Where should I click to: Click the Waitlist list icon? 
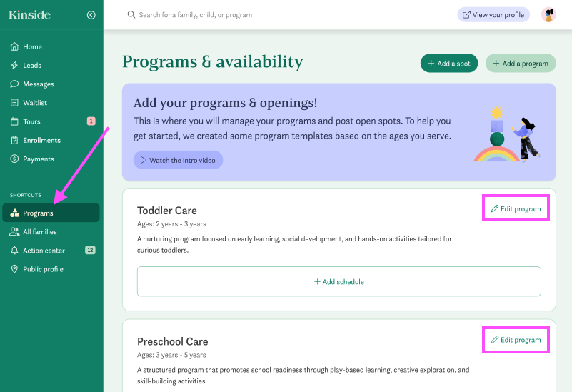pos(14,103)
